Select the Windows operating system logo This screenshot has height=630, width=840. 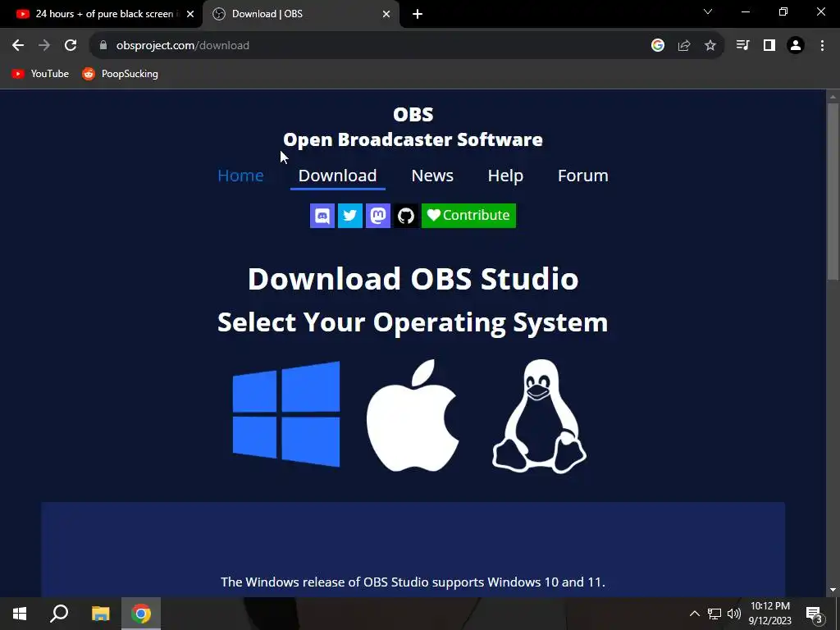(286, 414)
